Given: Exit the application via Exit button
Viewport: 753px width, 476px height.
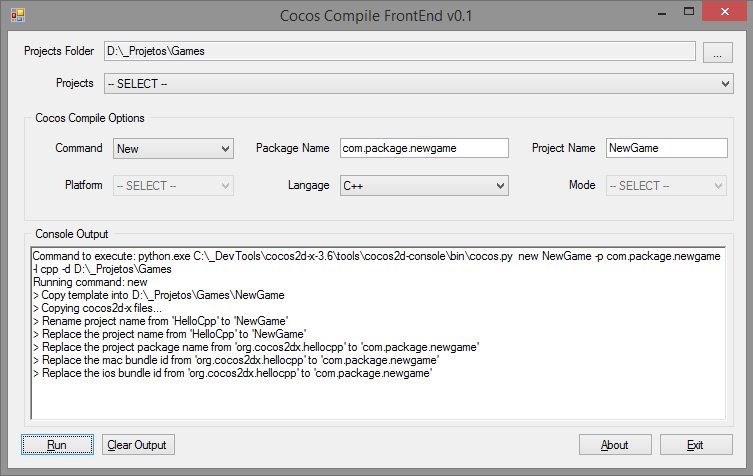Looking at the screenshot, I should click(696, 445).
